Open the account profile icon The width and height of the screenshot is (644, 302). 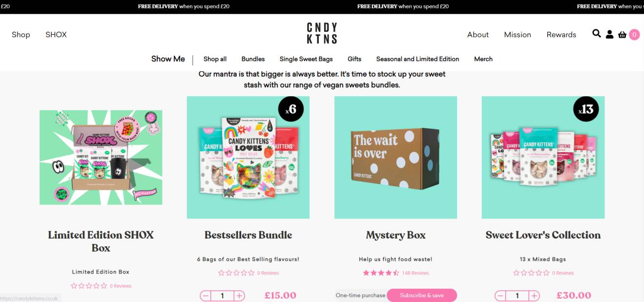pos(609,34)
